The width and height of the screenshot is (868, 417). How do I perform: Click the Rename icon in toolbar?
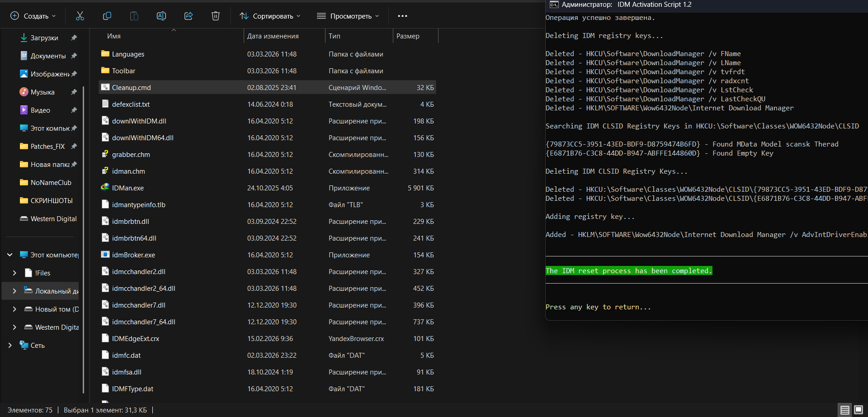pyautogui.click(x=161, y=16)
